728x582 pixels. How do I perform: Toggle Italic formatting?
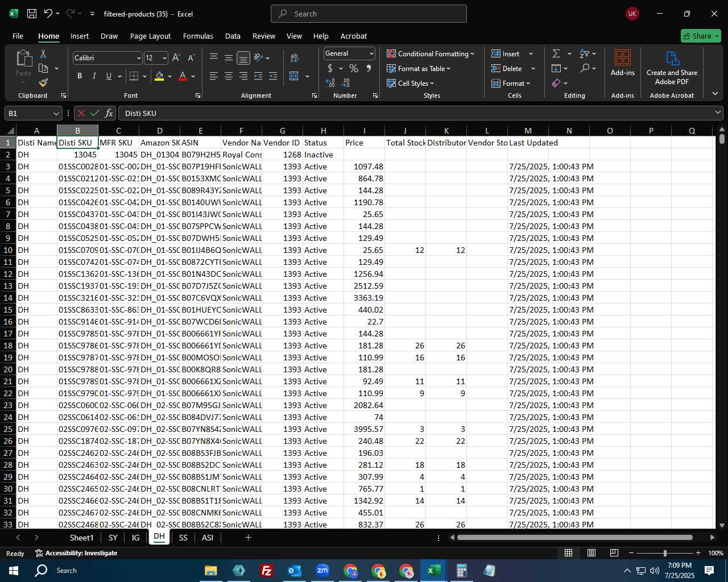tap(94, 76)
